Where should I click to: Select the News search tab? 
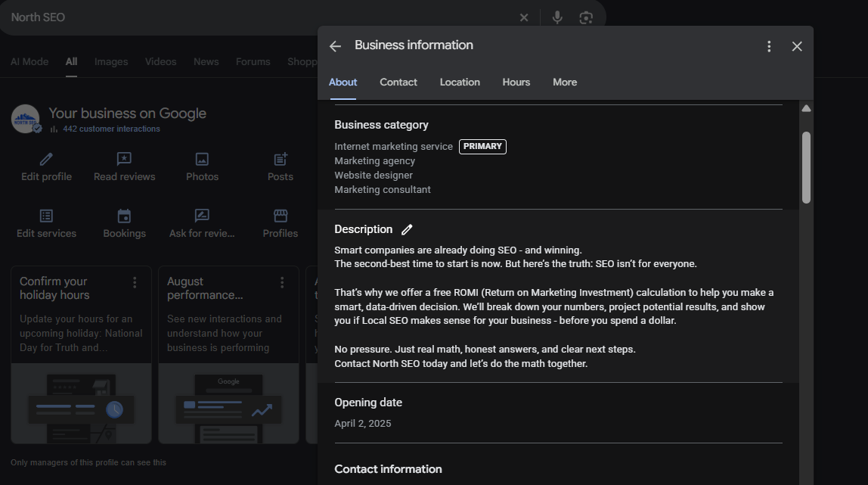pyautogui.click(x=206, y=61)
